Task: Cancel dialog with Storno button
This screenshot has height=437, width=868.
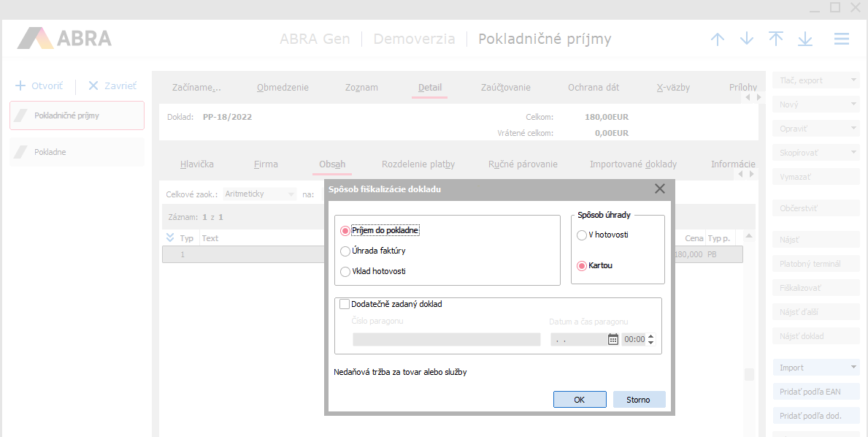Action: point(638,400)
